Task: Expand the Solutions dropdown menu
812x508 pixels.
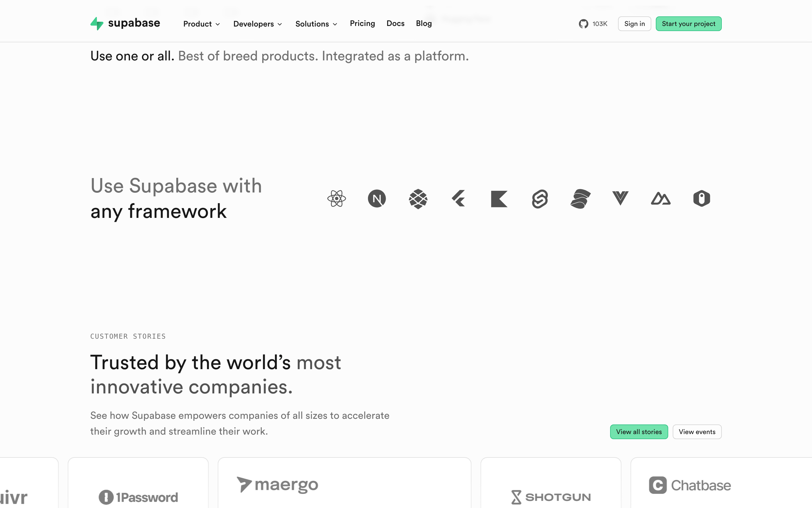Action: point(316,24)
